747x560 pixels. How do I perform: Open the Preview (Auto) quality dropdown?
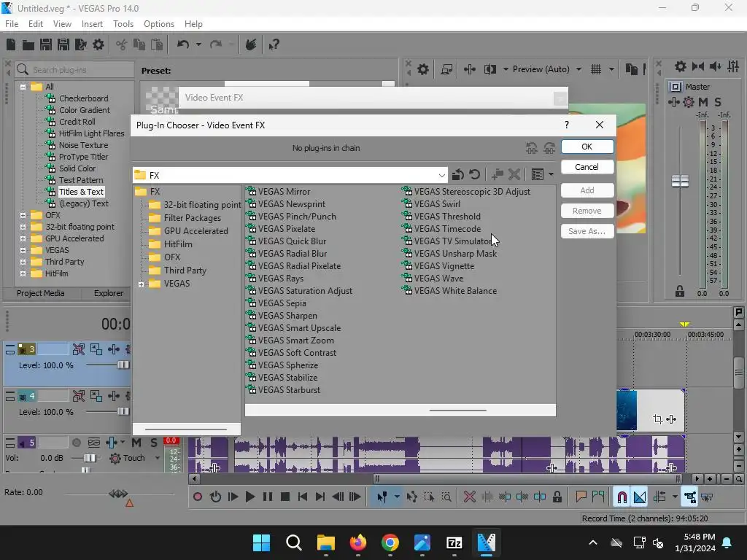(578, 69)
